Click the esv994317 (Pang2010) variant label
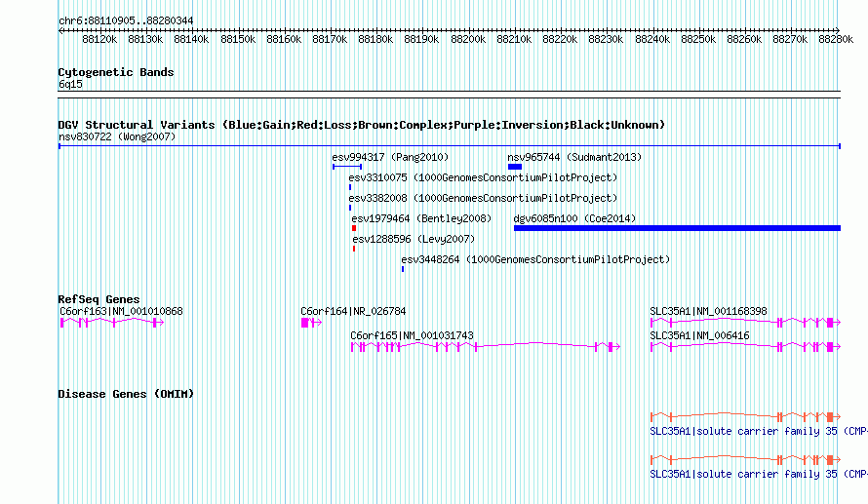Image resolution: width=868 pixels, height=504 pixels. 390,157
